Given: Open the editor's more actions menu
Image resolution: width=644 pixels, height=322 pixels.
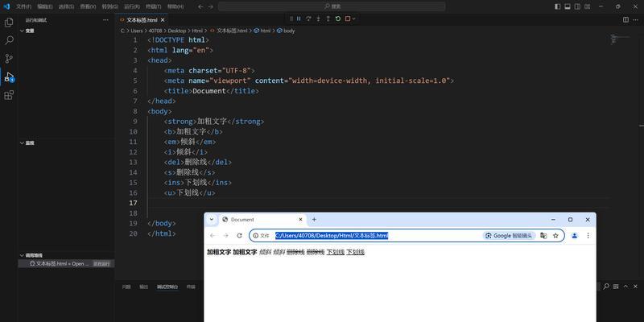Looking at the screenshot, I should (636, 19).
